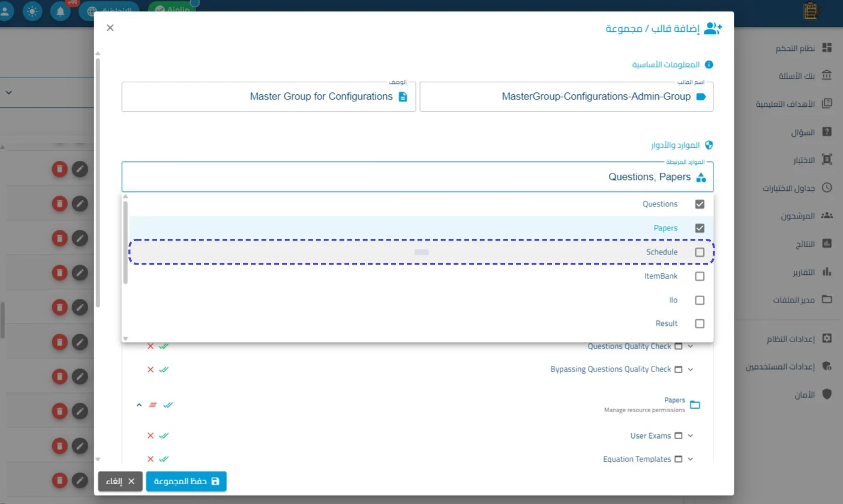Click the folder icon next to مدير الملفات
Viewport: 843px width, 504px height.
tap(827, 299)
